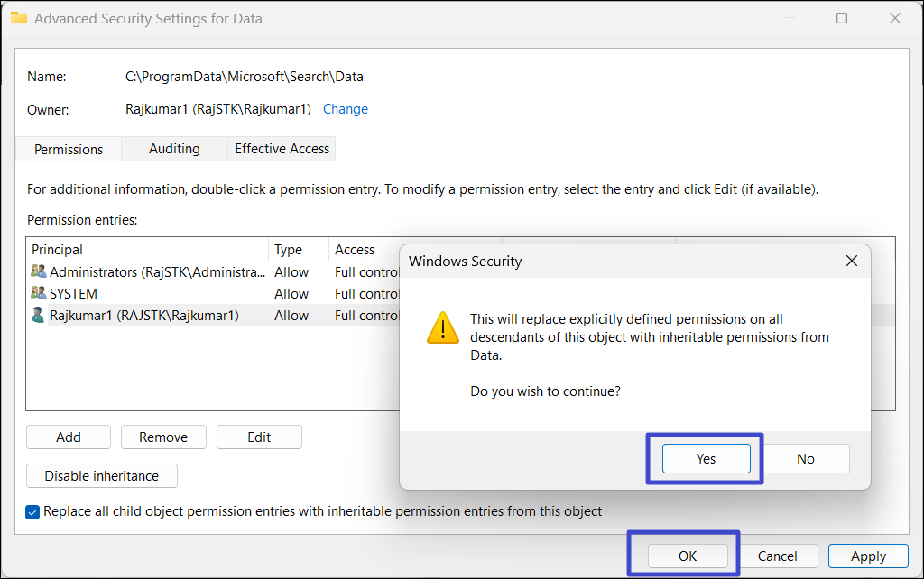Confirm with Yes in Windows Security

pyautogui.click(x=706, y=458)
